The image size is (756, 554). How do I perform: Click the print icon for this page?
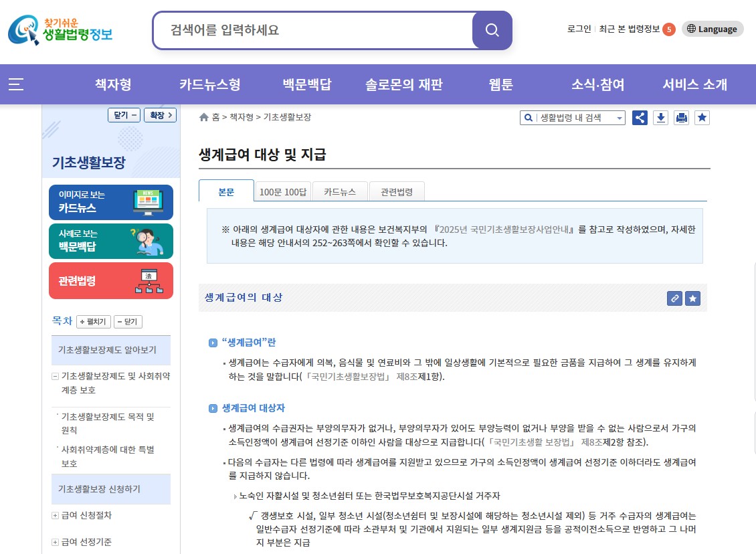click(681, 117)
